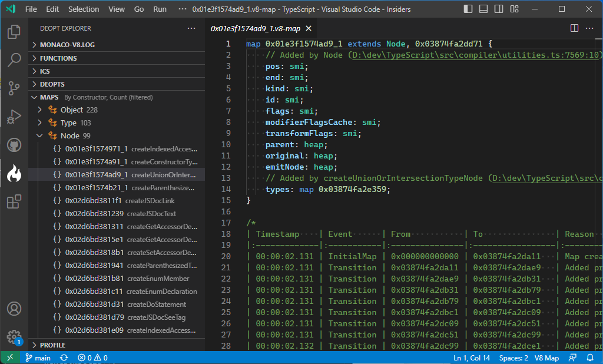This screenshot has width=603, height=364.
Task: Collapse the Node 99 constructor group
Action: pyautogui.click(x=117, y=135)
